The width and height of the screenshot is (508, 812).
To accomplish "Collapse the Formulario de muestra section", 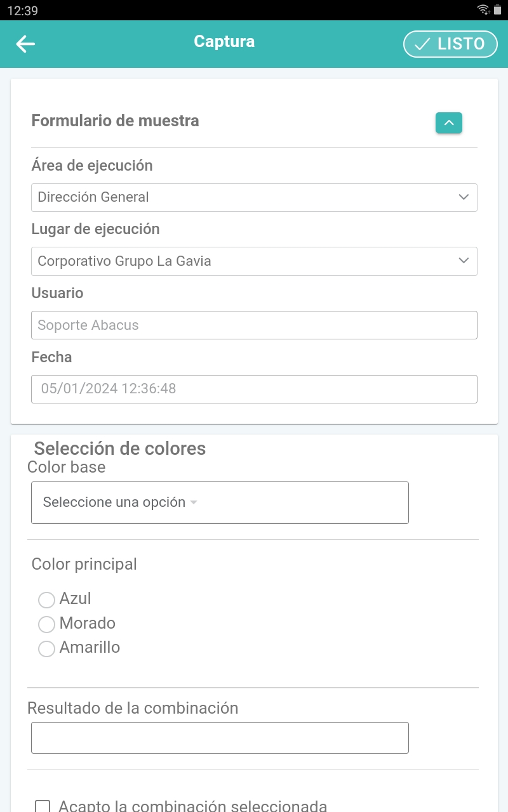I will pyautogui.click(x=448, y=122).
